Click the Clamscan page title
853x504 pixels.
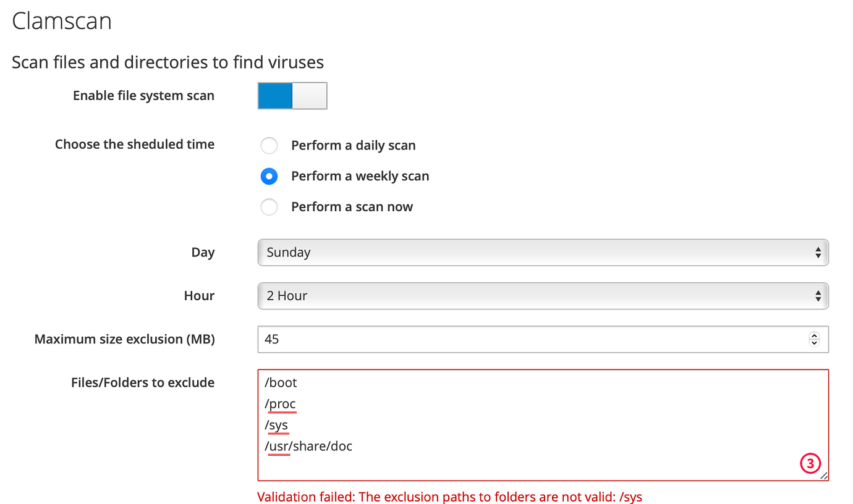point(61,20)
